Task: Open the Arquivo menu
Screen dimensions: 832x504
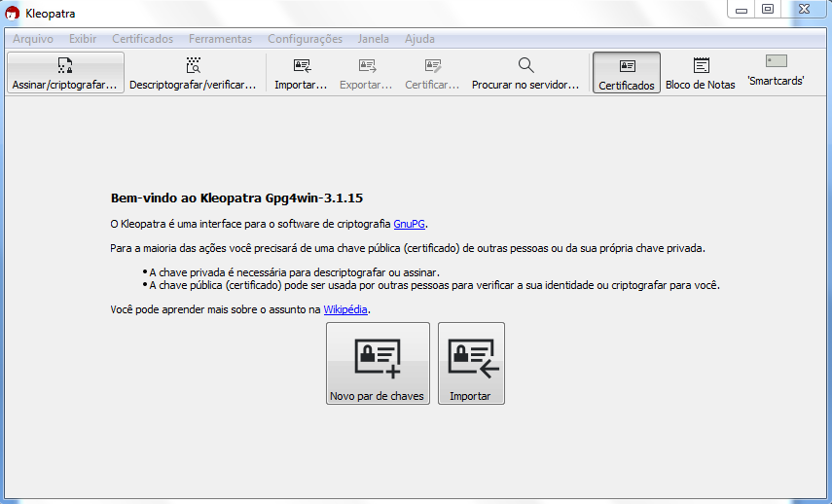Action: click(33, 39)
